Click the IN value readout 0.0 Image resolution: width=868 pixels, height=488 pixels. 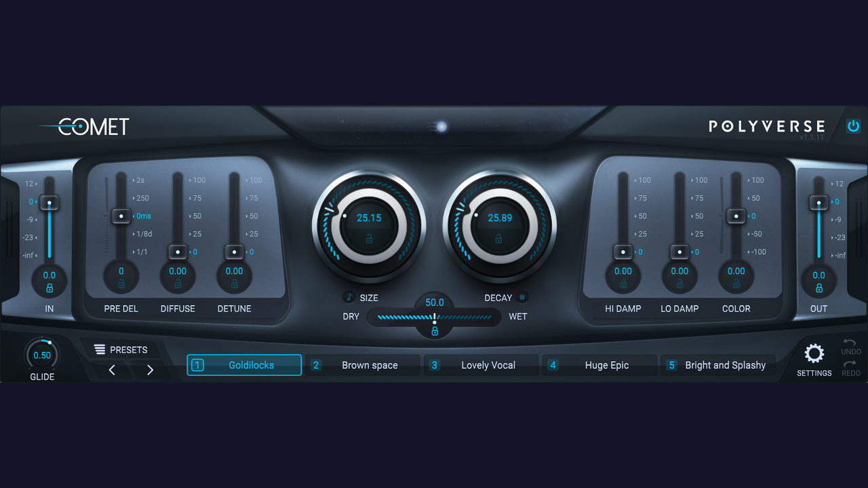50,275
